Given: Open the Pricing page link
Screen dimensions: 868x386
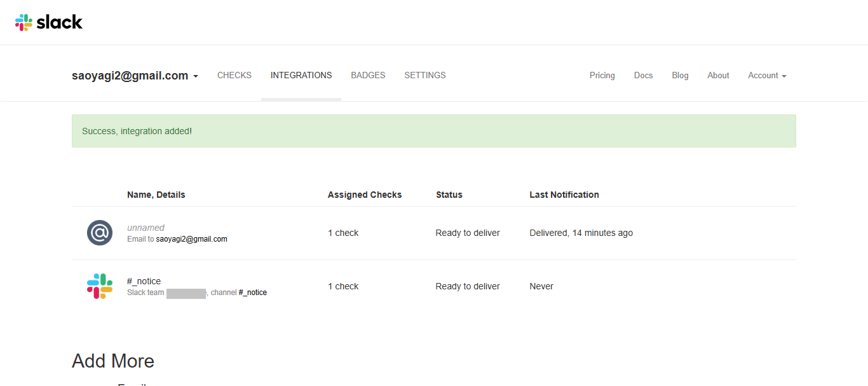Looking at the screenshot, I should pyautogui.click(x=602, y=75).
